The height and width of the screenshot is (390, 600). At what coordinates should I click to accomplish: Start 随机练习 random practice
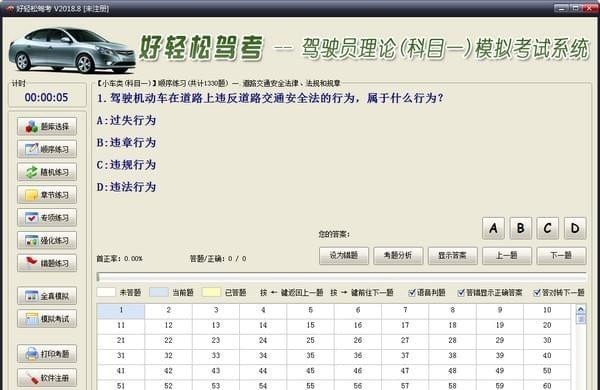point(47,172)
